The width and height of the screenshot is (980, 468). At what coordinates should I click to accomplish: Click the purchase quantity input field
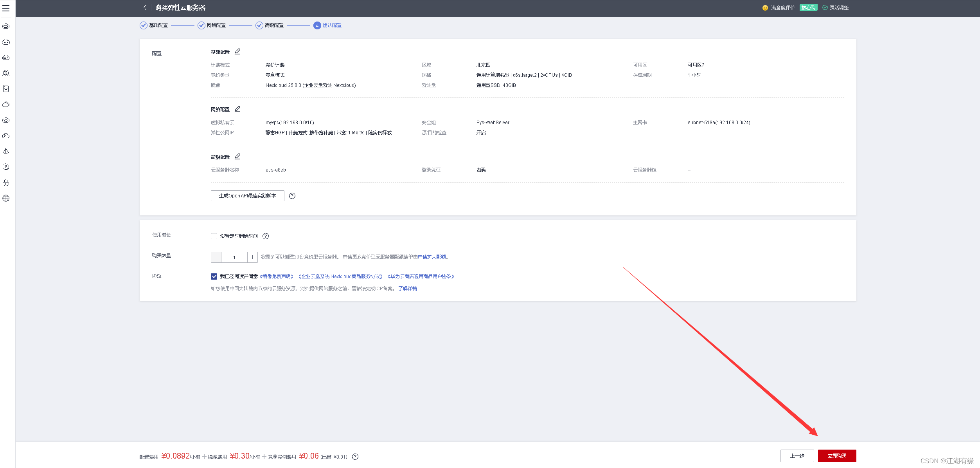(x=234, y=257)
